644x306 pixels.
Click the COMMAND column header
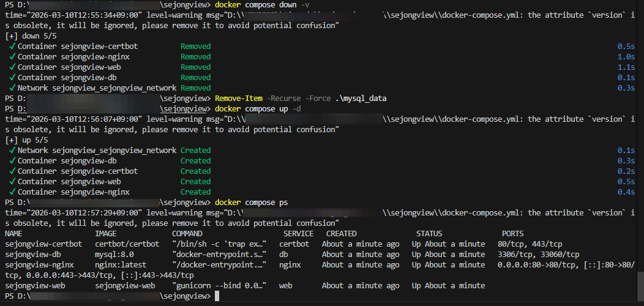click(x=187, y=234)
